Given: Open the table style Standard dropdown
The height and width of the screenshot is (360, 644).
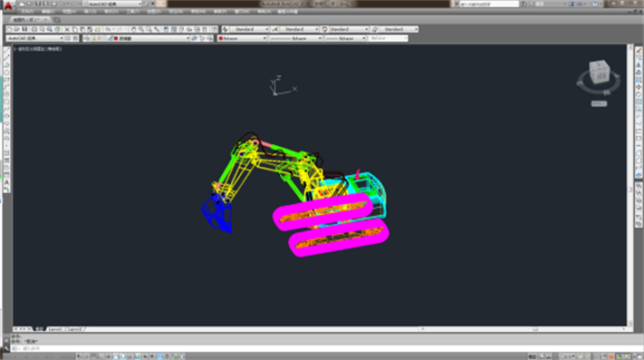Looking at the screenshot, I should click(349, 29).
